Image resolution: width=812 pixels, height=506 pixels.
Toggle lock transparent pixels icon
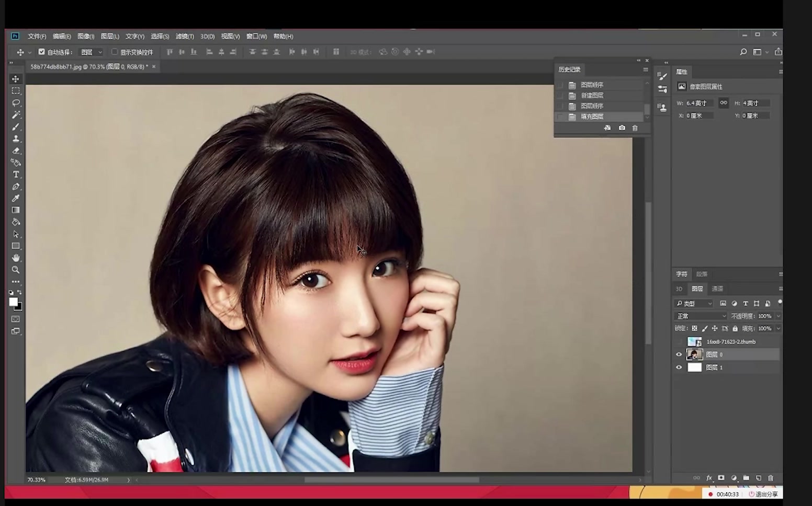[695, 329]
